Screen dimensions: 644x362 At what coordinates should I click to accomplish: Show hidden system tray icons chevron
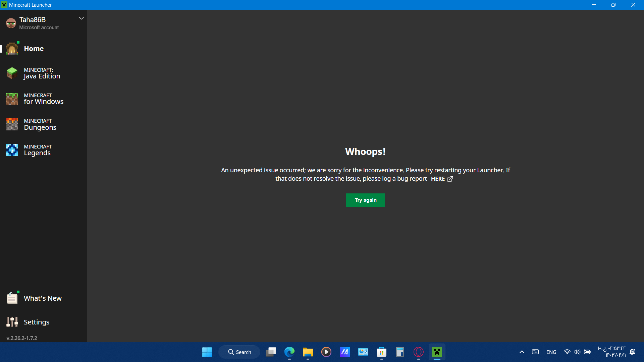(x=522, y=352)
